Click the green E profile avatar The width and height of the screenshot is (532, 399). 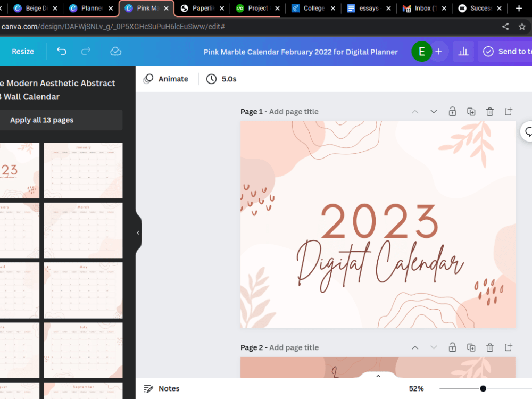421,52
